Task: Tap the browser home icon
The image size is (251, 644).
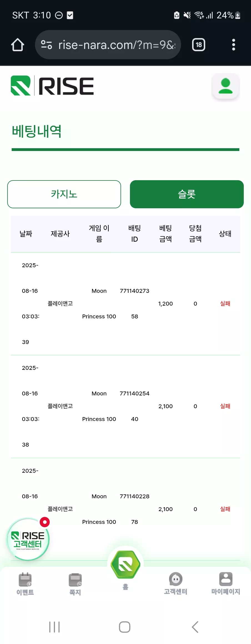Action: [x=17, y=45]
